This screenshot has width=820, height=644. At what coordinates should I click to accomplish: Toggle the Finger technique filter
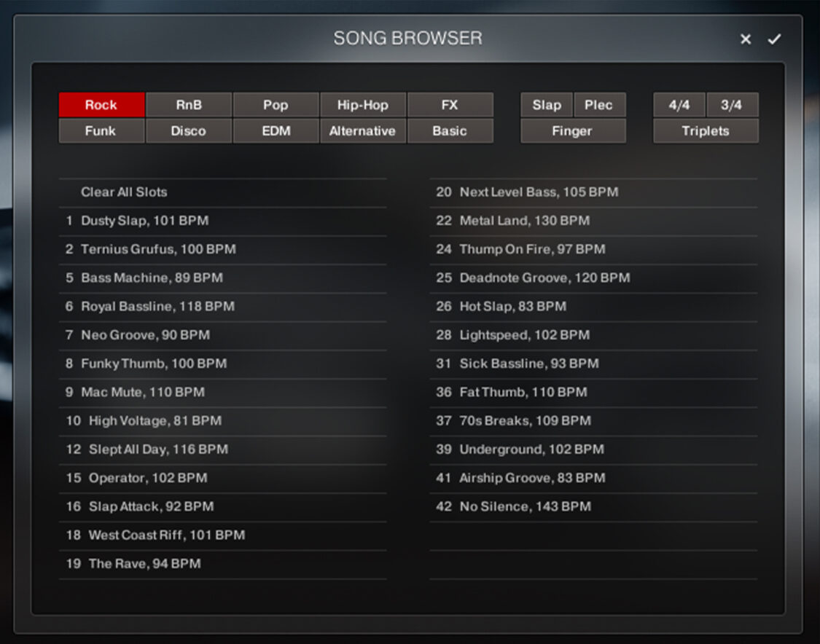(573, 131)
